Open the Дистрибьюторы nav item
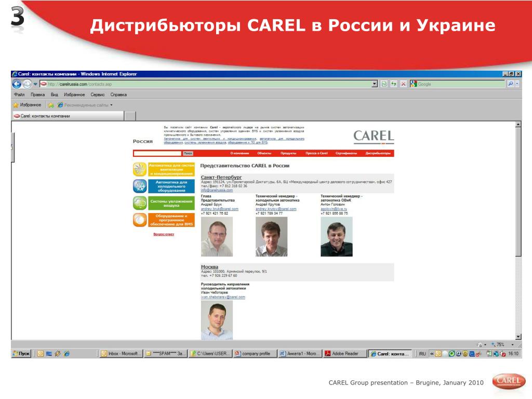Viewport: 532px width, 399px height. 378,153
